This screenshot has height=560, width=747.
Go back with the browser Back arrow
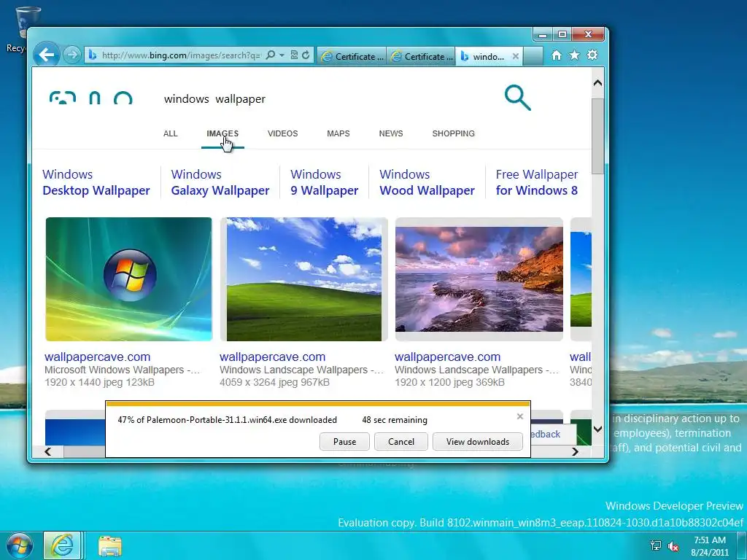tap(46, 55)
